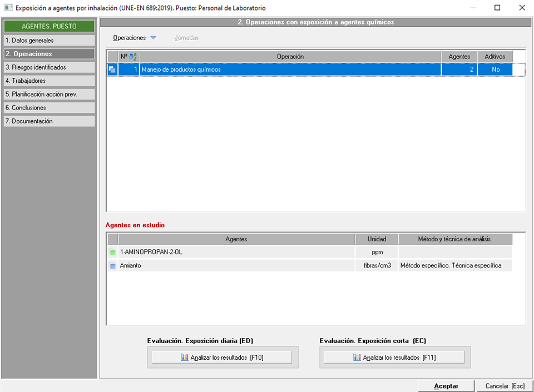
Task: Click the dropdown arrow next to Operaciones
Action: (x=154, y=38)
